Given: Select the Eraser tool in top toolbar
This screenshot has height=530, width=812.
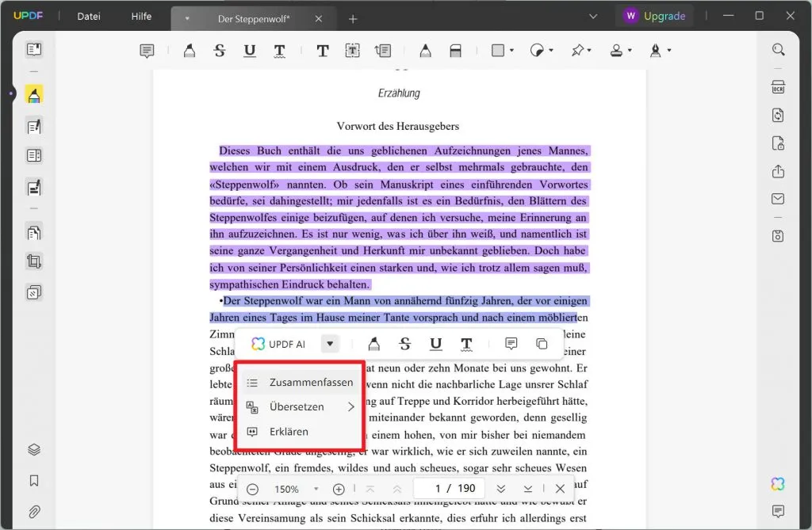Looking at the screenshot, I should [x=456, y=51].
